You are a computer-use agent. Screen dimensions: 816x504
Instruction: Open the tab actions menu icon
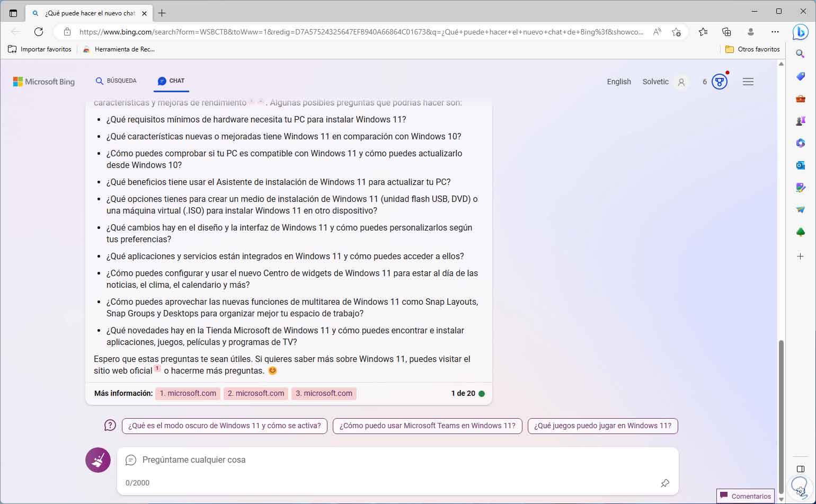pos(13,13)
